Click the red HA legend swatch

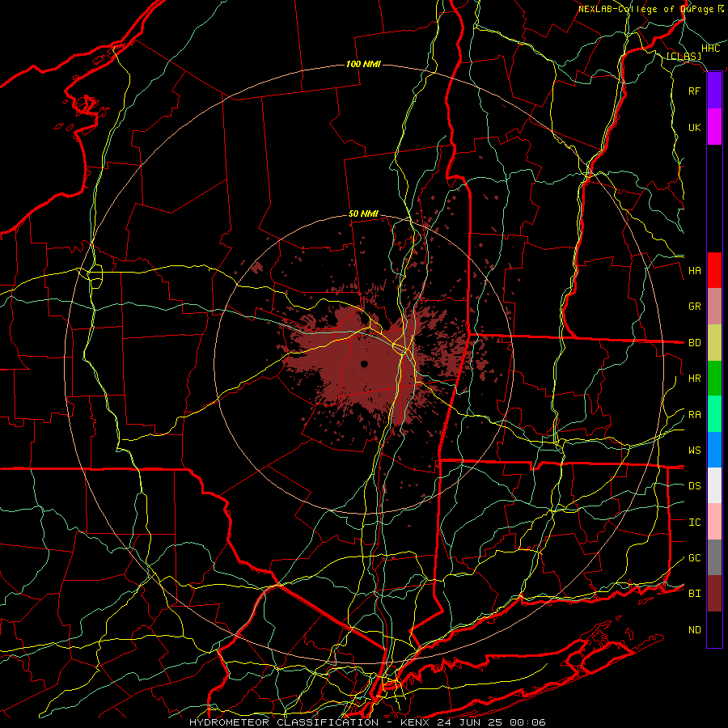click(714, 270)
